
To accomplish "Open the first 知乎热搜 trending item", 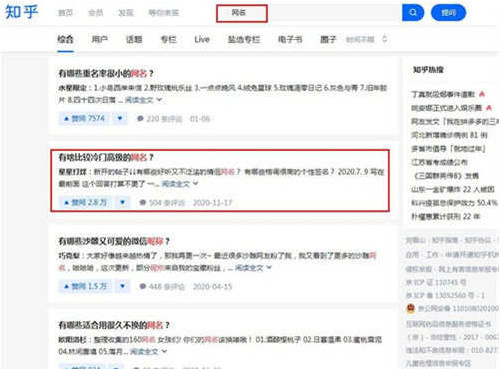I will pyautogui.click(x=443, y=94).
